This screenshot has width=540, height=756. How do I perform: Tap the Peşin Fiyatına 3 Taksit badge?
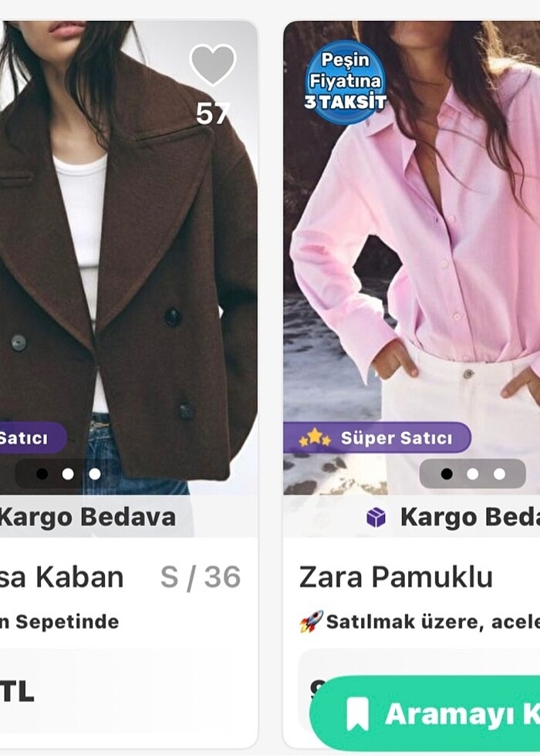(x=346, y=82)
